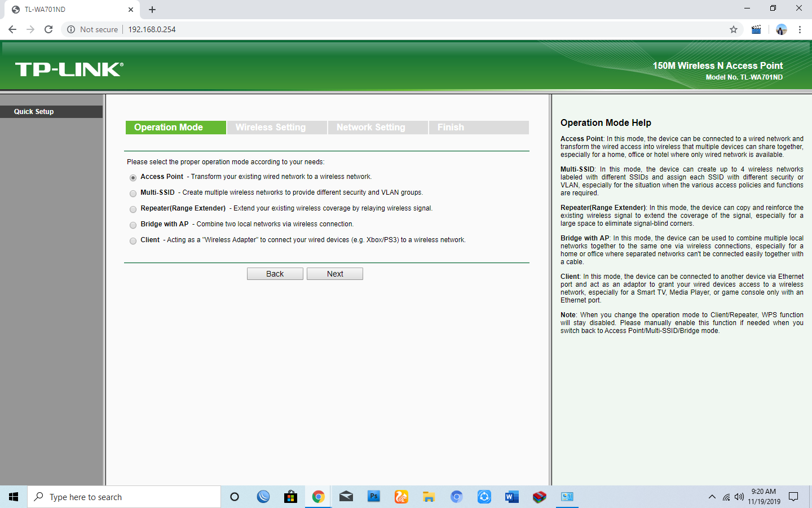Open the blue sync arrows taskbar app
The image size is (812, 508).
pyautogui.click(x=484, y=497)
